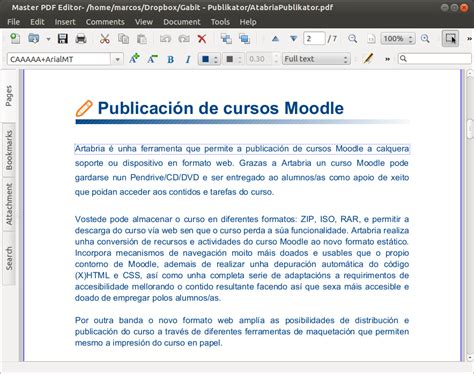Open the File menu

[14, 22]
